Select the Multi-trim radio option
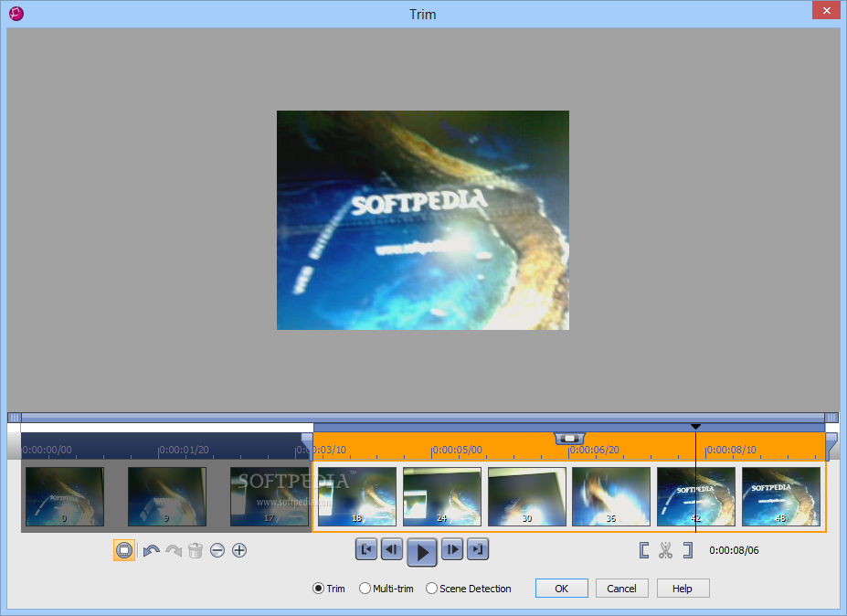The height and width of the screenshot is (616, 847). coord(386,589)
